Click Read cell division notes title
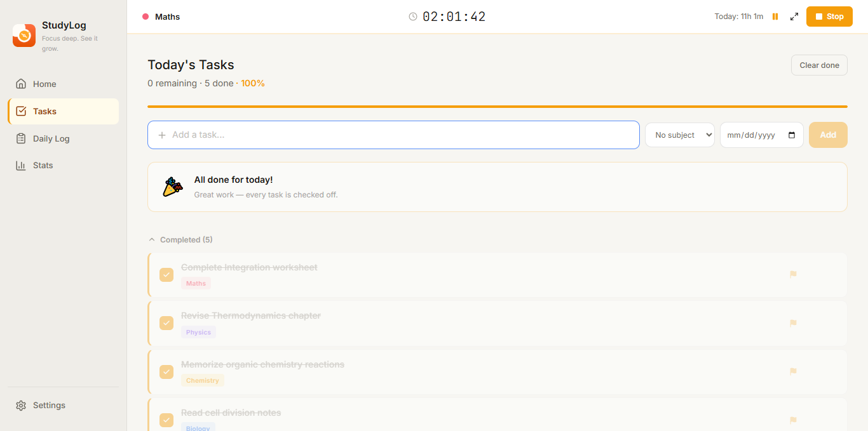 (x=231, y=413)
